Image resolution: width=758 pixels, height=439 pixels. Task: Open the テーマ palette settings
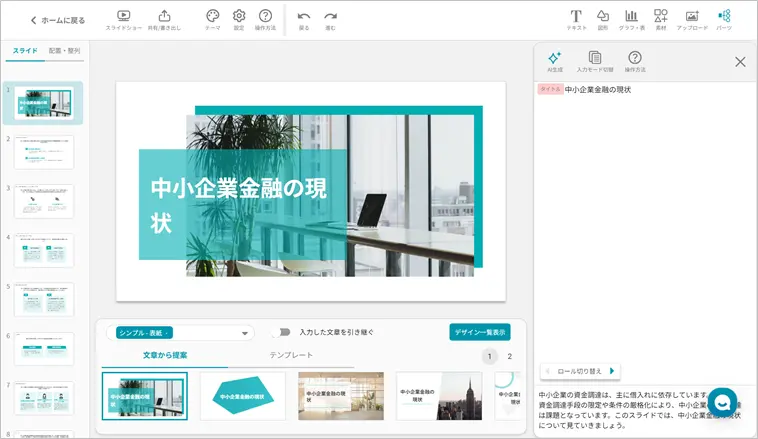point(213,20)
